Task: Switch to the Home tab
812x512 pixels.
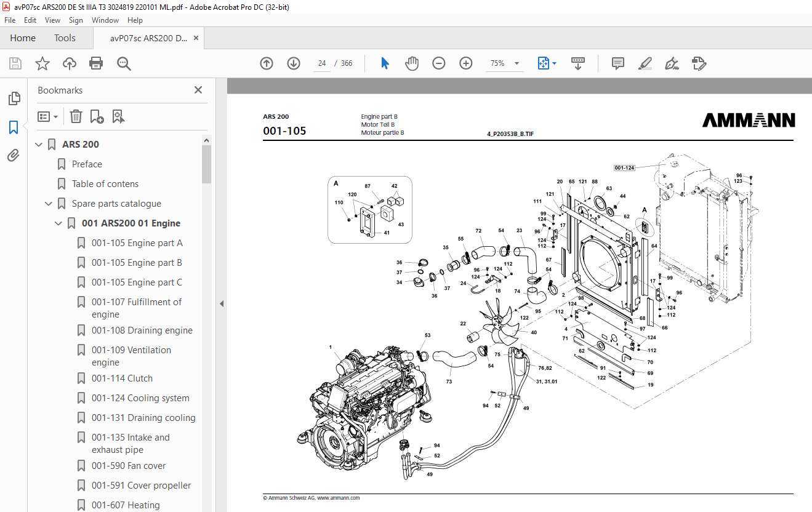Action: coord(23,38)
